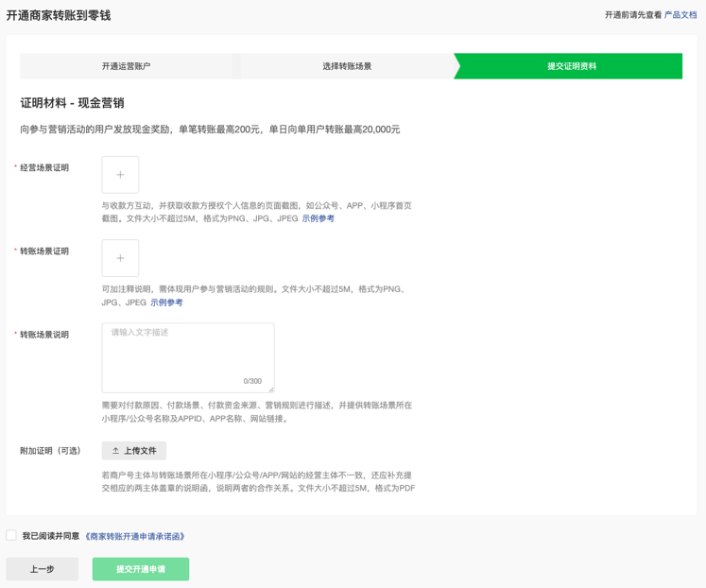Select the green 提交证明资料 step

(572, 66)
